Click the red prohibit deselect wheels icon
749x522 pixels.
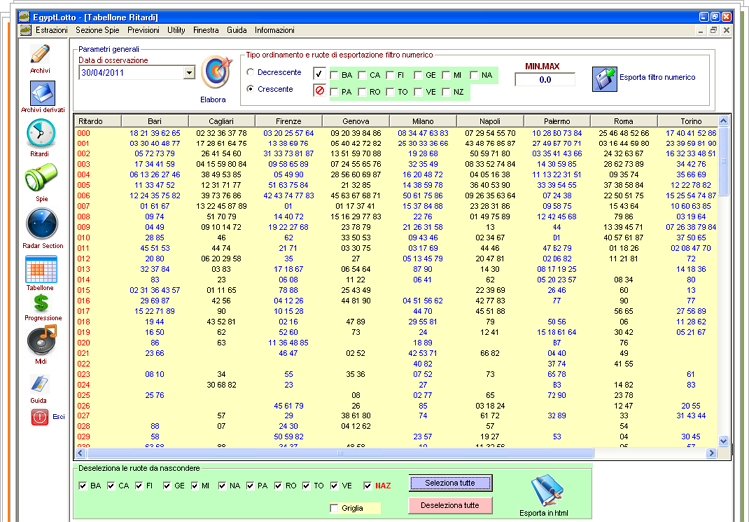pyautogui.click(x=320, y=90)
